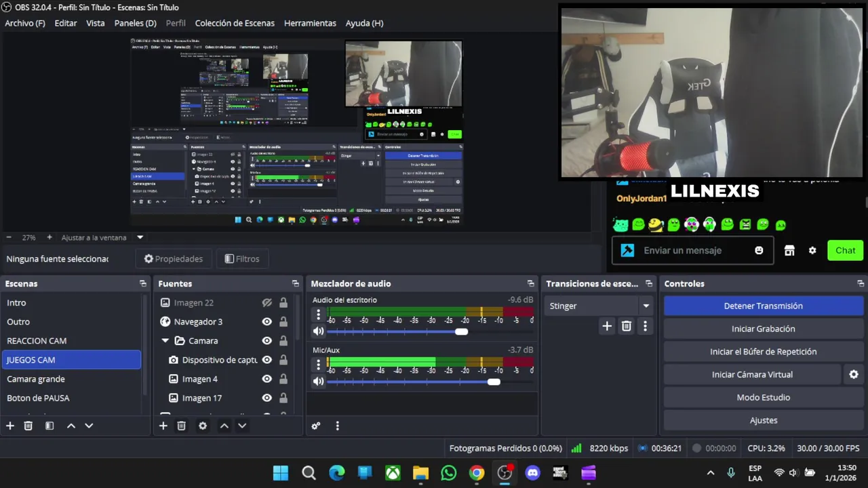Click Iniciar Cámara Virtual
The image size is (868, 488).
click(752, 374)
